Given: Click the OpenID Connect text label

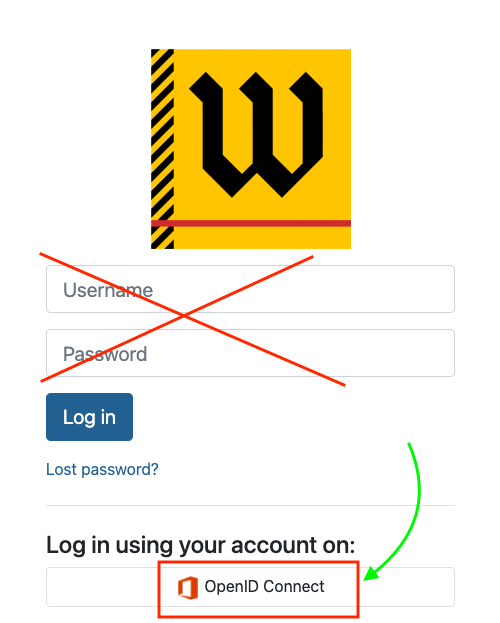Looking at the screenshot, I should [264, 586].
